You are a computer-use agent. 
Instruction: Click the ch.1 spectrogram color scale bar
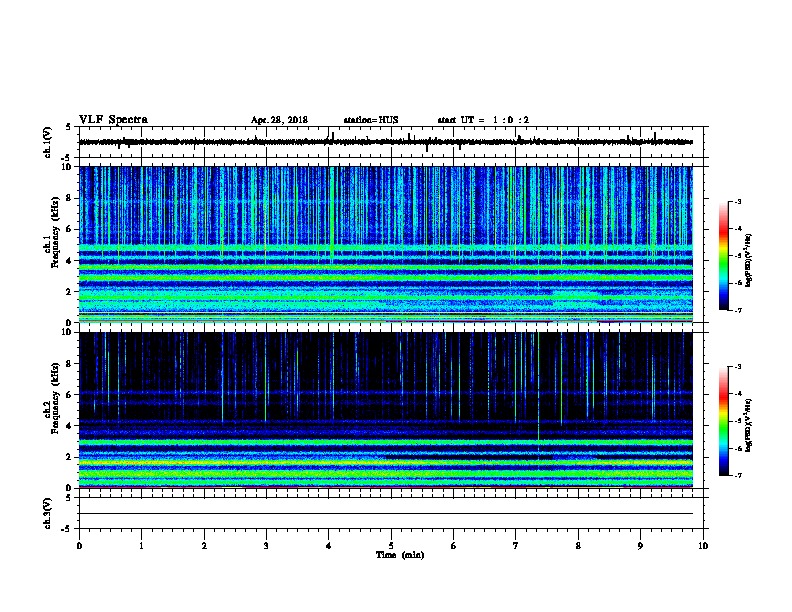724,256
